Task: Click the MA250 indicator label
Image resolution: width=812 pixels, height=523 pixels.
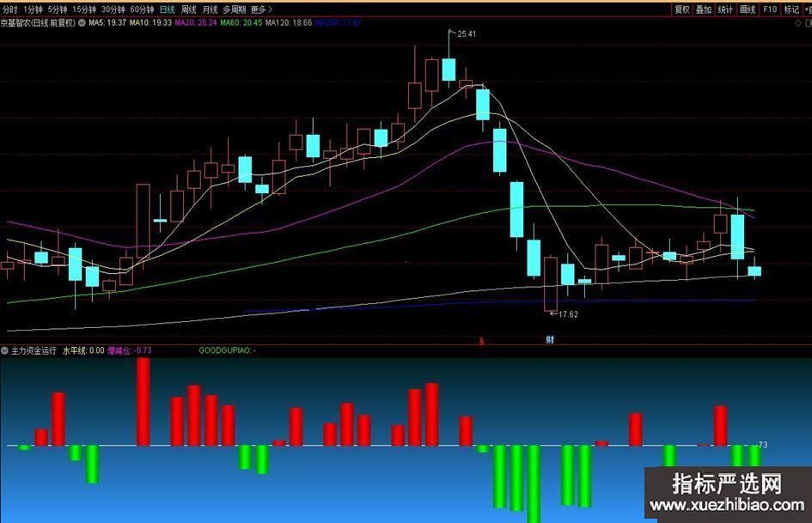Action: click(339, 23)
